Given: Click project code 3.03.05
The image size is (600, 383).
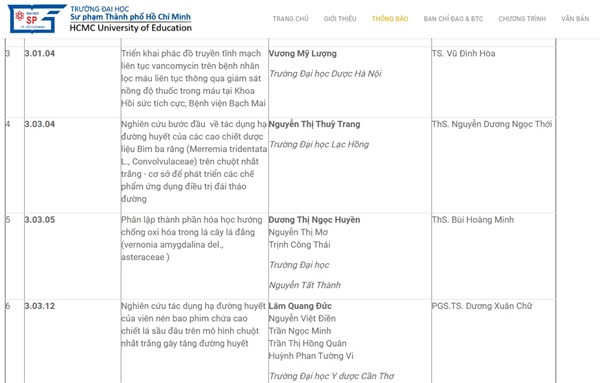Looking at the screenshot, I should click(x=40, y=220).
